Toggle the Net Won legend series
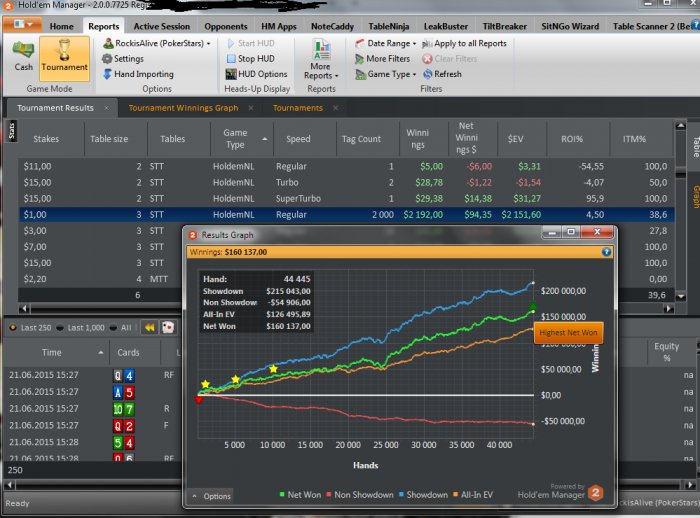The image size is (700, 518). tap(300, 495)
